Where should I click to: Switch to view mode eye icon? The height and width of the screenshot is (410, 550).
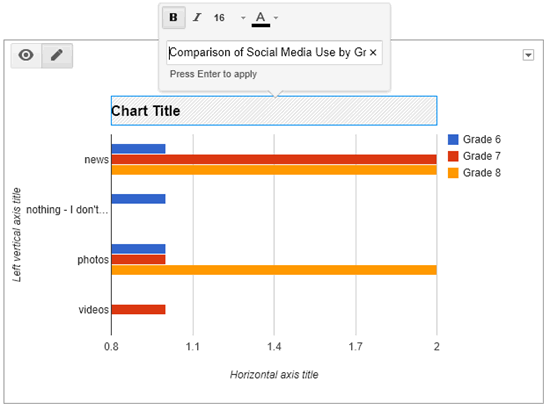tap(26, 55)
